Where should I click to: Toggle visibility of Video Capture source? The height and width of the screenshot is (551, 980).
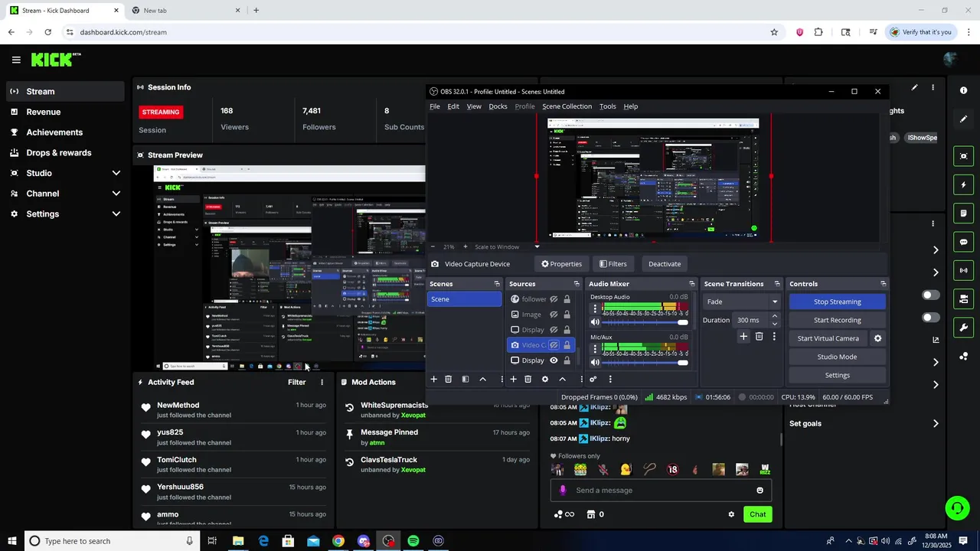coord(554,345)
